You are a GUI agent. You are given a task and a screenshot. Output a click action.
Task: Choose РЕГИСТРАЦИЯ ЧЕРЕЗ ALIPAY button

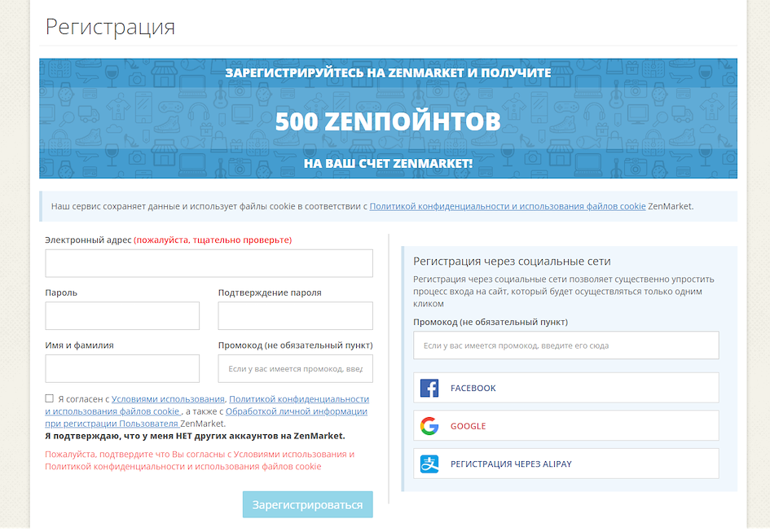565,464
